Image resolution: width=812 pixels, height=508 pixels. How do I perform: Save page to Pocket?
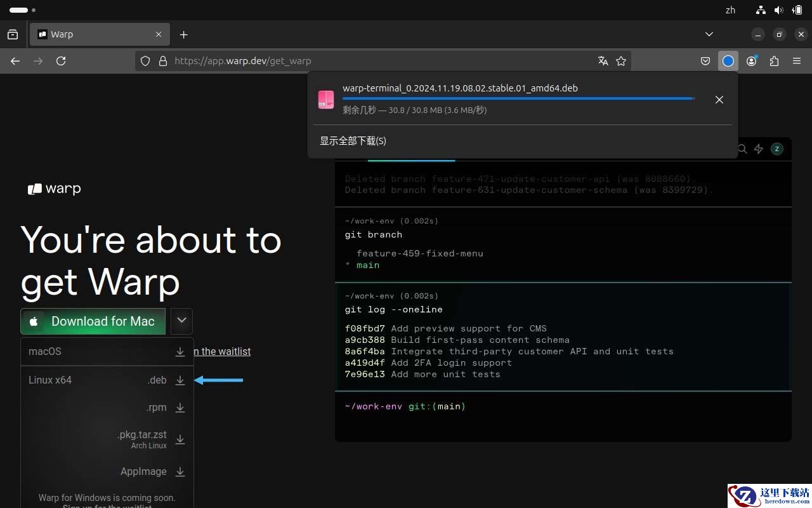point(705,61)
